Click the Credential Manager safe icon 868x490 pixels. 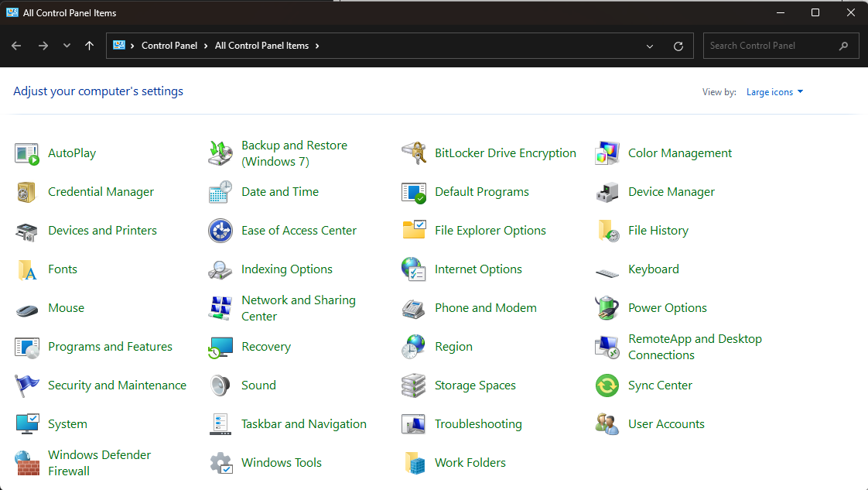pos(26,192)
